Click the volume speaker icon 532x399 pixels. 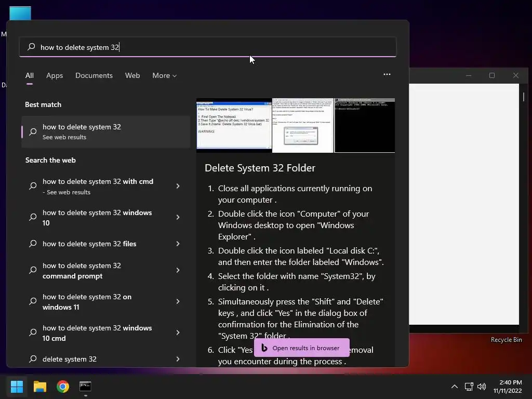pyautogui.click(x=482, y=387)
